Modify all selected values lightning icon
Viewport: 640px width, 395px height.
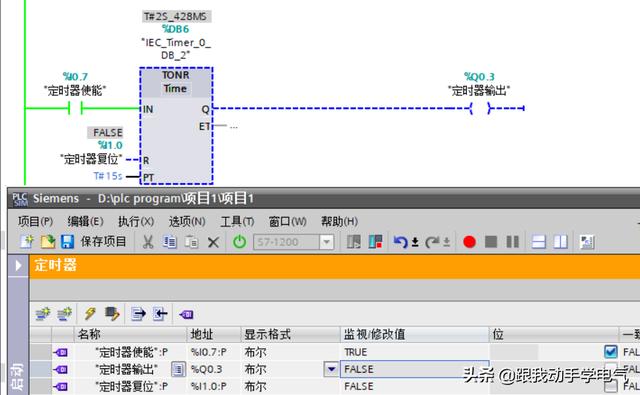point(90,314)
